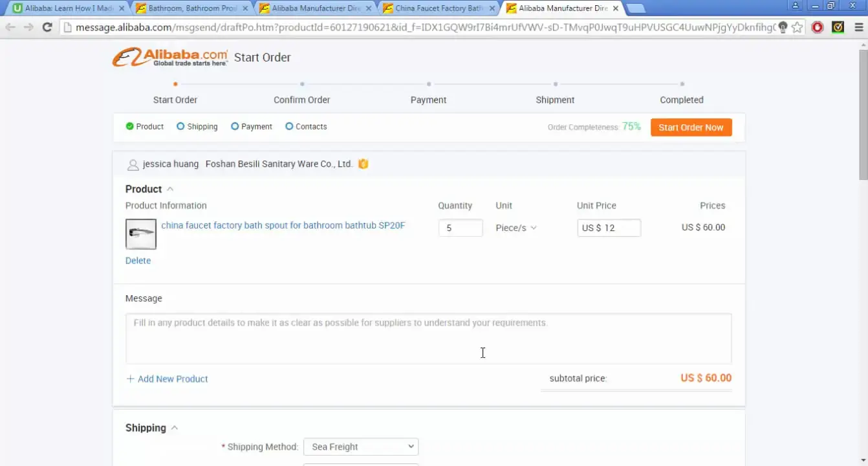Click the browser forward arrow

pyautogui.click(x=28, y=27)
